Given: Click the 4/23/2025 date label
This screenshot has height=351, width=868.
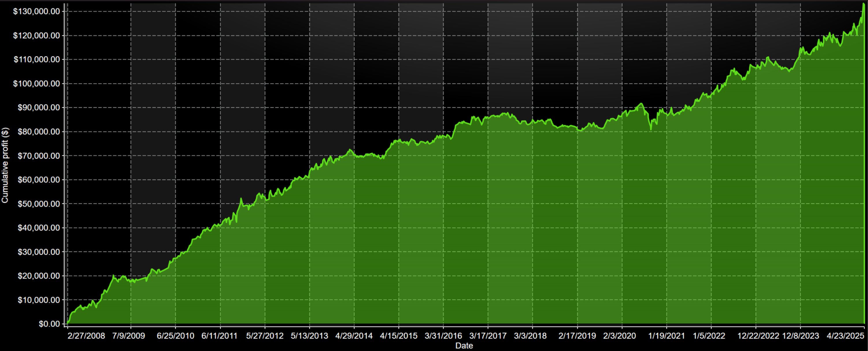Looking at the screenshot, I should click(x=845, y=336).
